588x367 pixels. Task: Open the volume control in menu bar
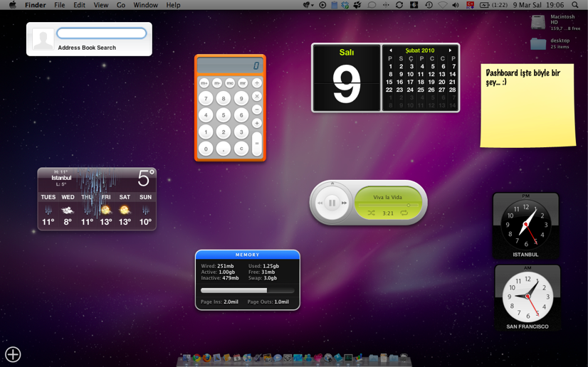click(x=456, y=5)
